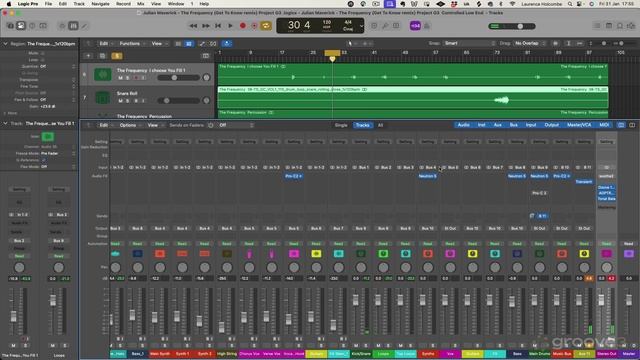
Task: Add a new track with plus button
Action: point(88,56)
